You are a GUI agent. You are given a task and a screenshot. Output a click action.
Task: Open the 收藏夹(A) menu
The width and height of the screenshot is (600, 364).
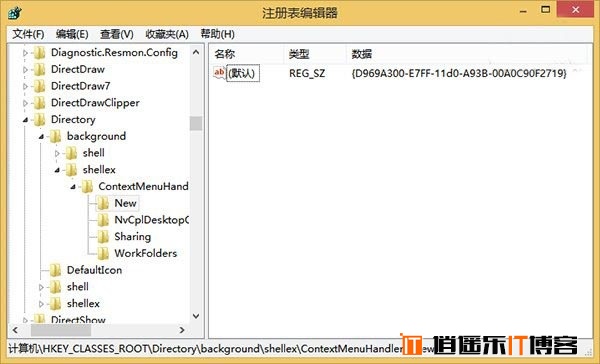(167, 34)
